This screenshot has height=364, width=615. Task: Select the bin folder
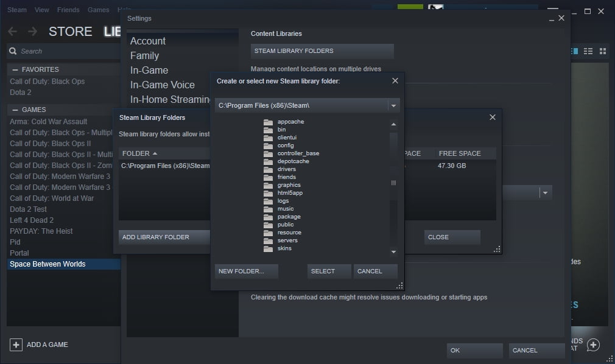(x=281, y=130)
